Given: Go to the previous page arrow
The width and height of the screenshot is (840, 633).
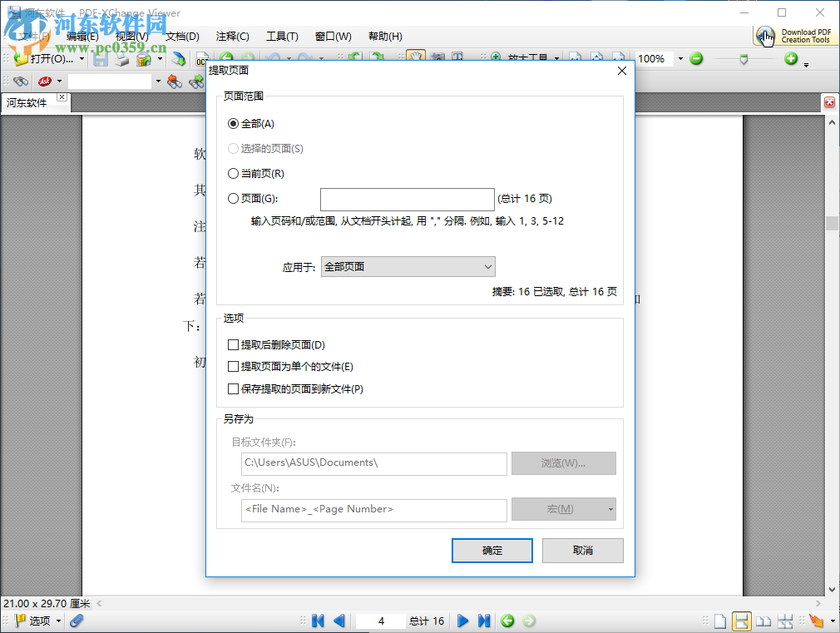Looking at the screenshot, I should [x=339, y=621].
